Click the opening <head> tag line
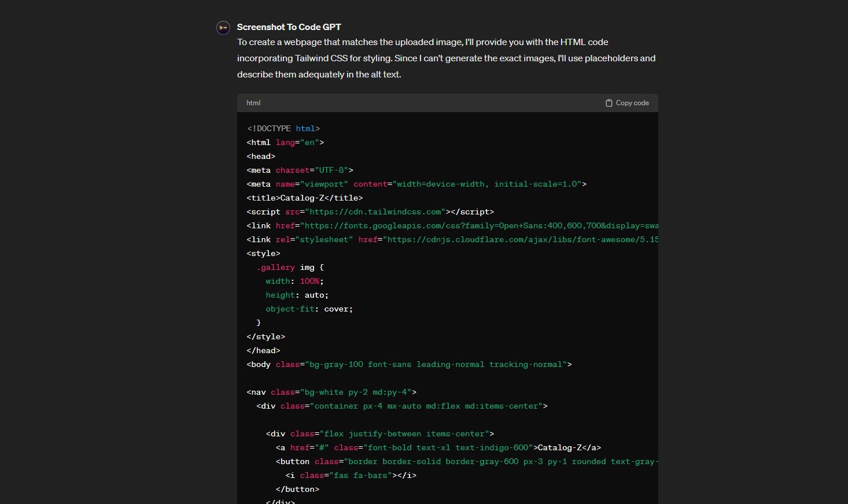Image resolution: width=848 pixels, height=504 pixels. 261,156
